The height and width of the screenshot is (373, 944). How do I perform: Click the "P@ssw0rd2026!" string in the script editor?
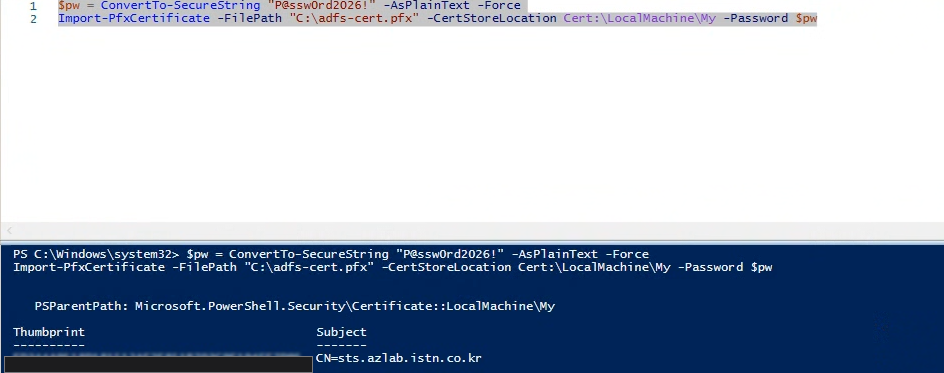323,5
